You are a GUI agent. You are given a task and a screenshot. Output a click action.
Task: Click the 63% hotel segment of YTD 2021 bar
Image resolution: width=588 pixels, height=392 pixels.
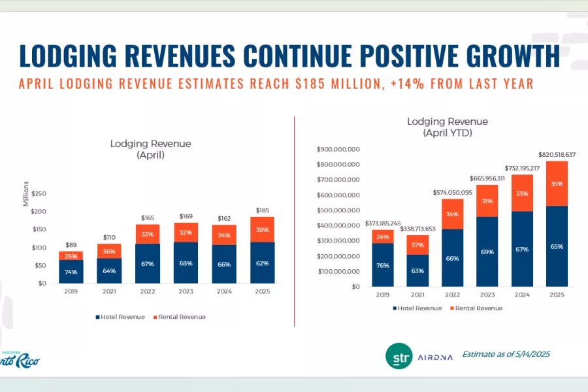(417, 270)
